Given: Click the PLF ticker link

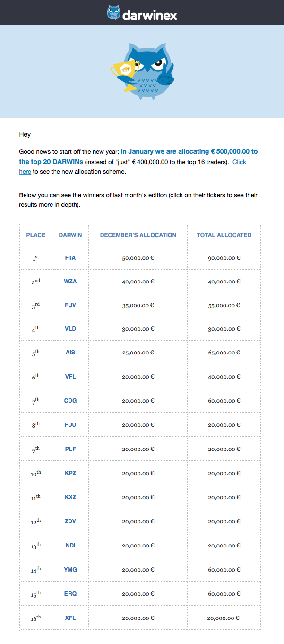Looking at the screenshot, I should coord(70,449).
